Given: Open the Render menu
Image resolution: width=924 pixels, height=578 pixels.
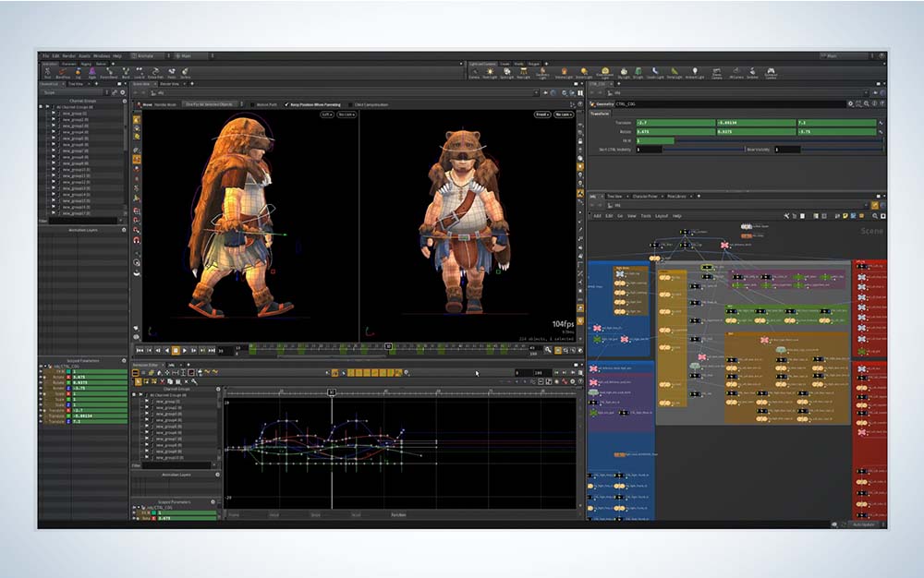Looking at the screenshot, I should click(x=67, y=54).
